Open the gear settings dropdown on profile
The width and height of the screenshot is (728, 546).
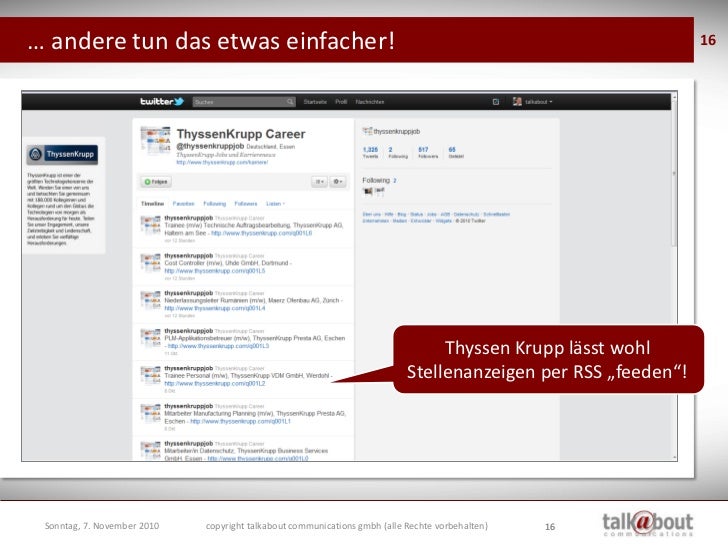tap(338, 182)
